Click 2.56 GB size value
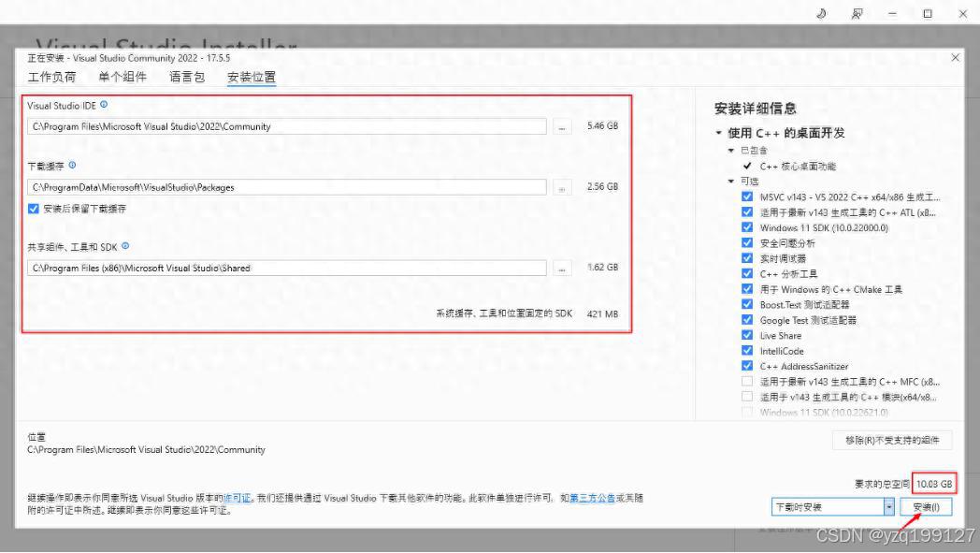 click(602, 186)
